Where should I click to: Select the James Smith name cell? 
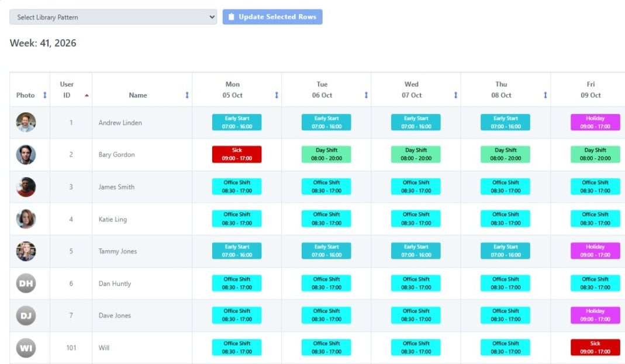(142, 187)
